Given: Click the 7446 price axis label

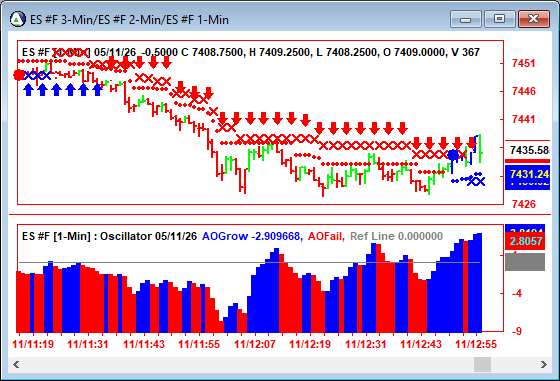Looking at the screenshot, I should click(523, 91).
